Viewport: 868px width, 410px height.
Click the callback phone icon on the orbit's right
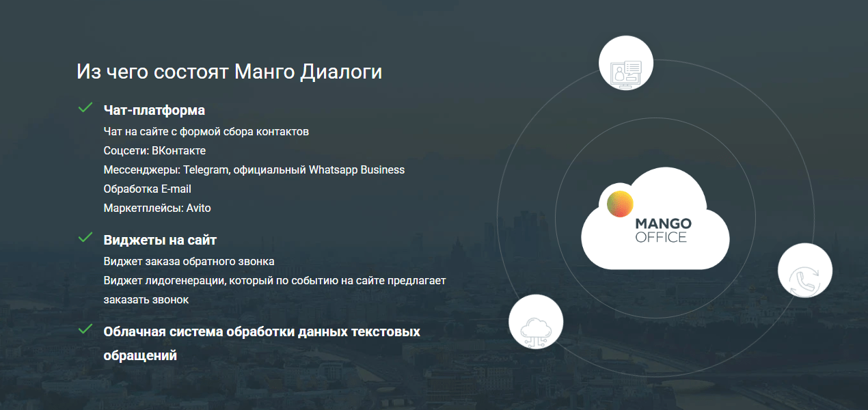(805, 271)
